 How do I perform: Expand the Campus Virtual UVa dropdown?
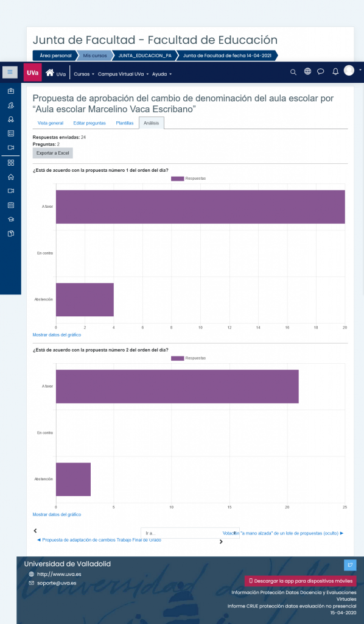click(x=123, y=74)
